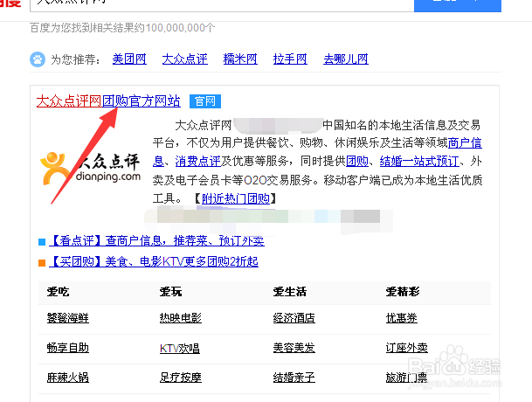Open the 附近热门团购 link
The height and width of the screenshot is (402, 532).
click(x=236, y=198)
